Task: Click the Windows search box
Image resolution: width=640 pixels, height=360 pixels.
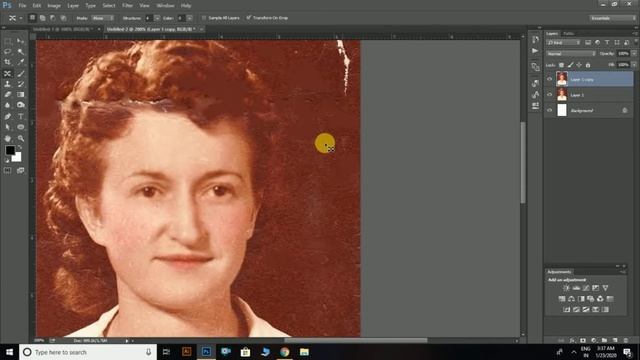Action: tap(88, 352)
